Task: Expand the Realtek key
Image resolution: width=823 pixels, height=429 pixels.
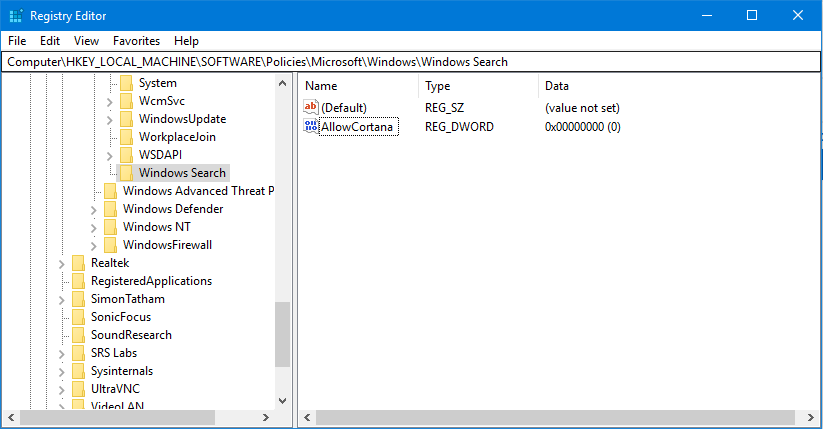Action: pyautogui.click(x=61, y=264)
